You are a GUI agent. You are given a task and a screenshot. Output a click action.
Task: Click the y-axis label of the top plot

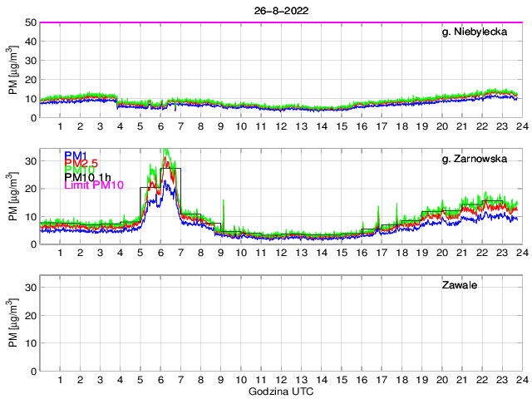[x=13, y=70]
